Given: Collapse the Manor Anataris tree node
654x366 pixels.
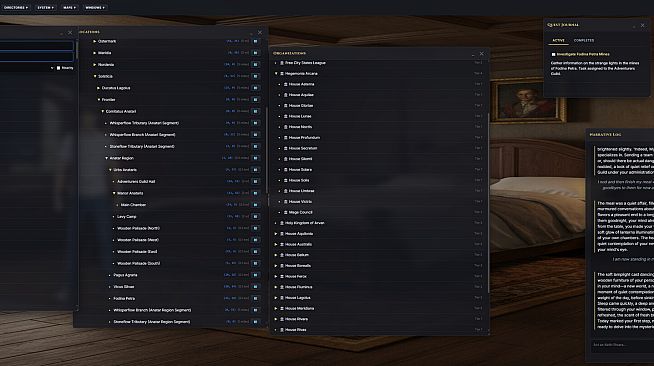Looking at the screenshot, I should pyautogui.click(x=114, y=193).
